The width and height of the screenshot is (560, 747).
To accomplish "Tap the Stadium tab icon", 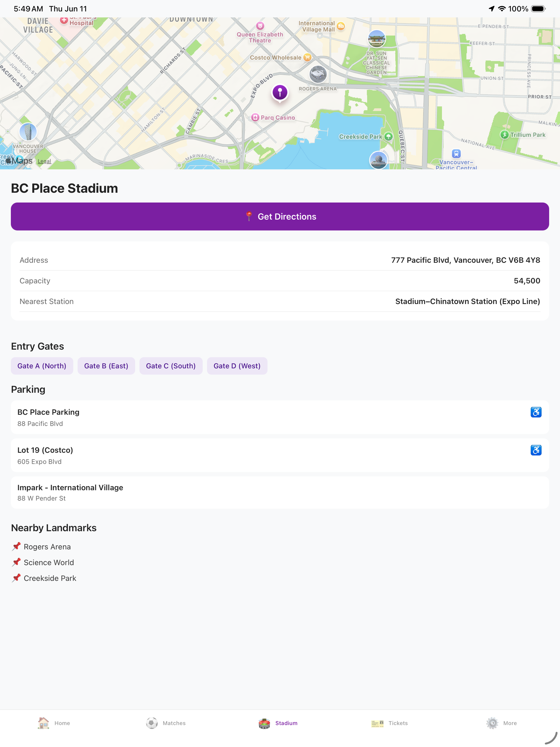I will point(264,723).
